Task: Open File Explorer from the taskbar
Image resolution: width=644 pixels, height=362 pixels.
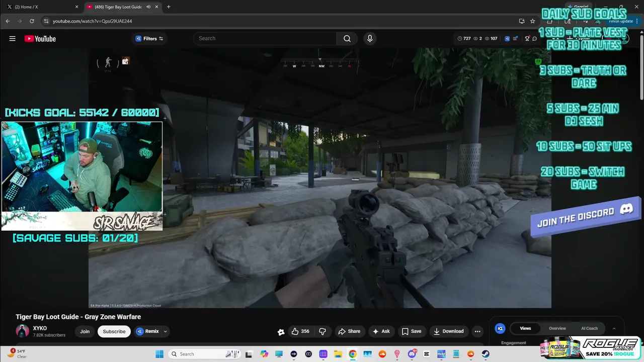Action: point(338,354)
